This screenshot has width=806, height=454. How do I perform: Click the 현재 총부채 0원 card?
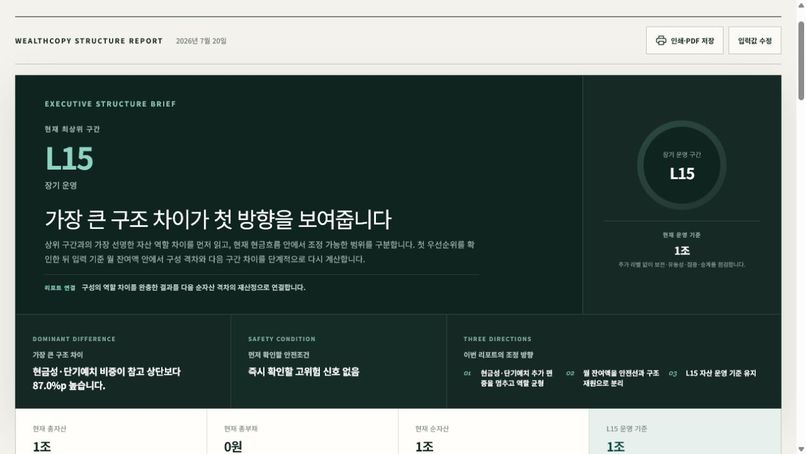302,431
